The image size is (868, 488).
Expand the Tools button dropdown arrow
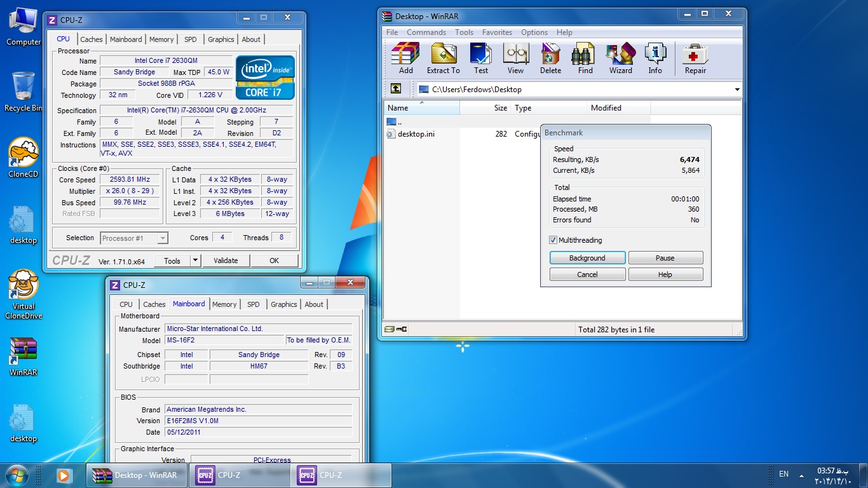(x=195, y=261)
